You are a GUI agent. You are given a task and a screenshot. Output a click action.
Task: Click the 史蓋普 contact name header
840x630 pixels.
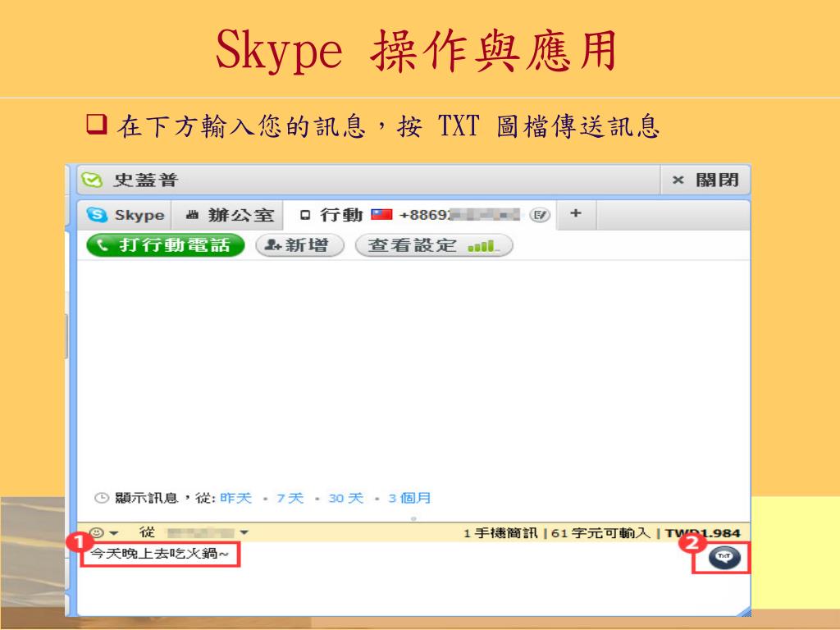coord(144,180)
